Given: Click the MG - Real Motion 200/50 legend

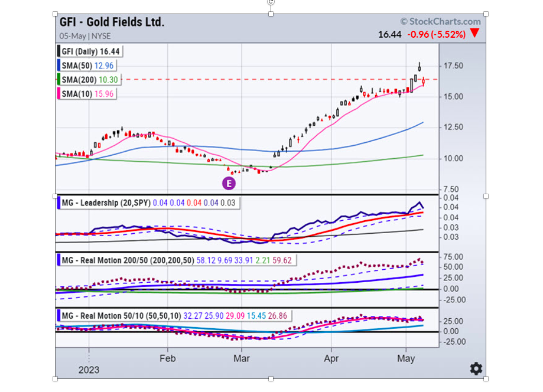Looking at the screenshot, I should coord(177,260).
